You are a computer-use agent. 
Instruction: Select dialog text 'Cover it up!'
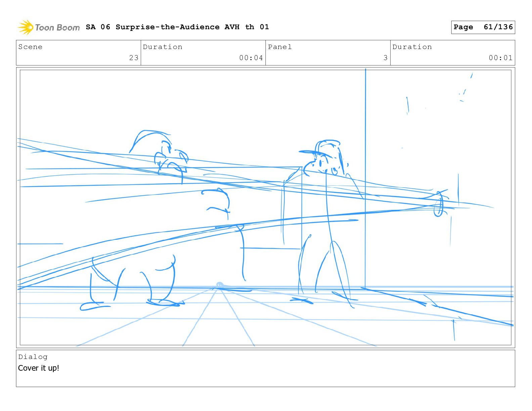39,368
